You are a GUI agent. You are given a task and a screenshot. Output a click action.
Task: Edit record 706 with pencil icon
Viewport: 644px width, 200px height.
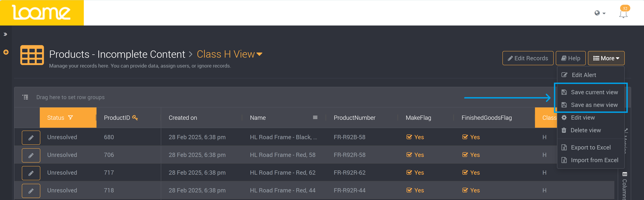31,155
